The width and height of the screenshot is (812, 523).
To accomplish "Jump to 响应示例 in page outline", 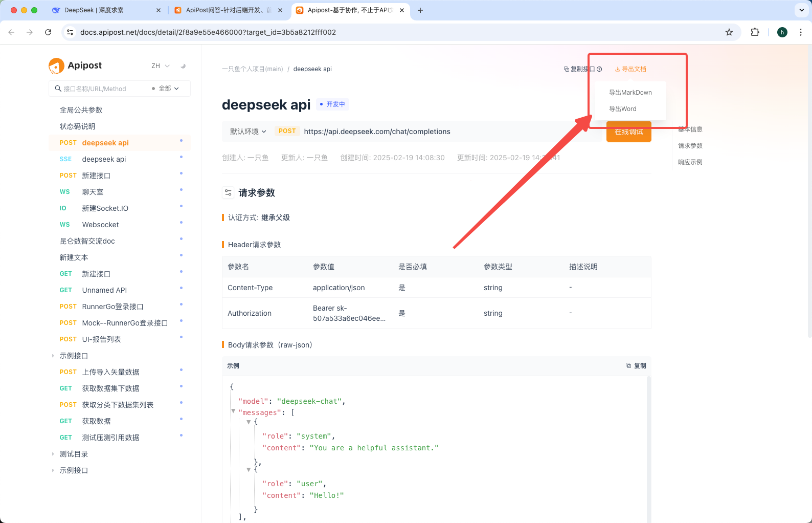I will coord(690,162).
